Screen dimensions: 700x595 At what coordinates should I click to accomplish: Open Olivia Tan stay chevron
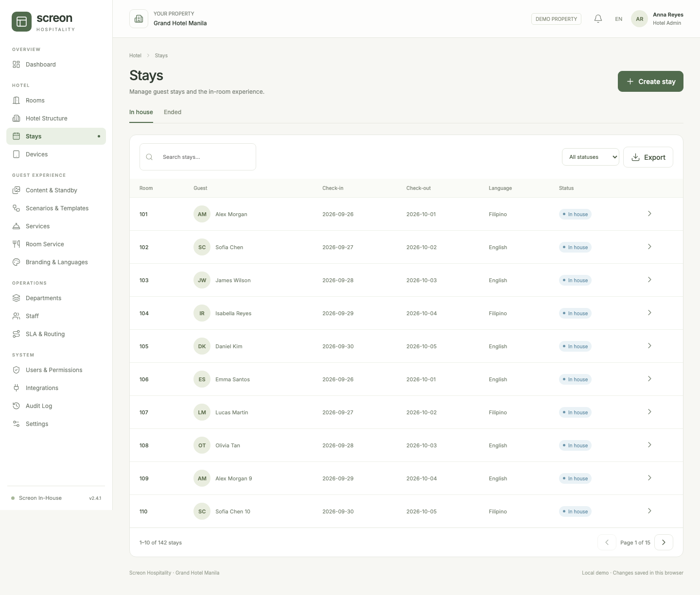(649, 445)
